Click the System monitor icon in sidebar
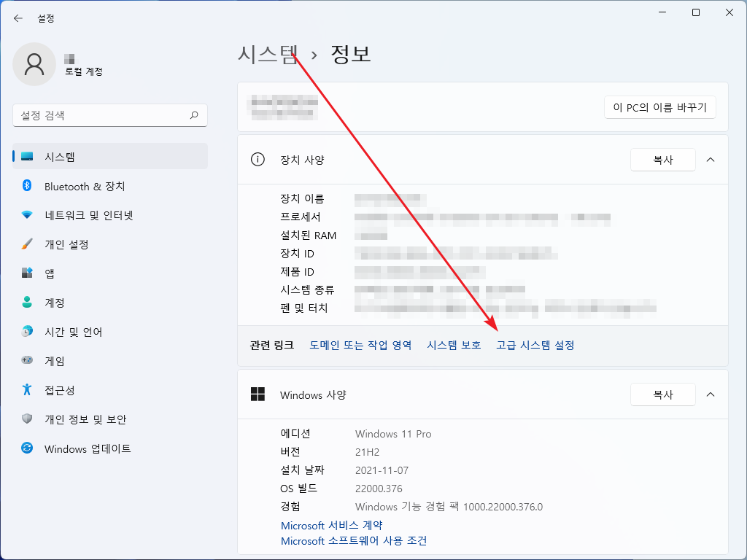 27,157
